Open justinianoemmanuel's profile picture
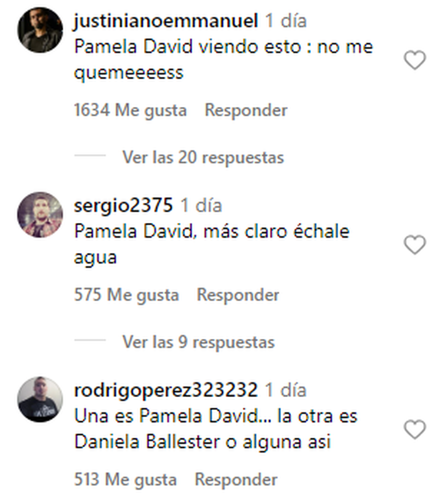445x504 pixels. coord(40,30)
